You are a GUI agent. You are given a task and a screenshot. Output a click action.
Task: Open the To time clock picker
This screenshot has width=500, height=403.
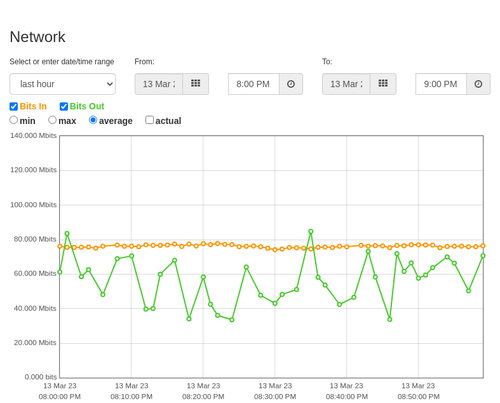point(478,84)
